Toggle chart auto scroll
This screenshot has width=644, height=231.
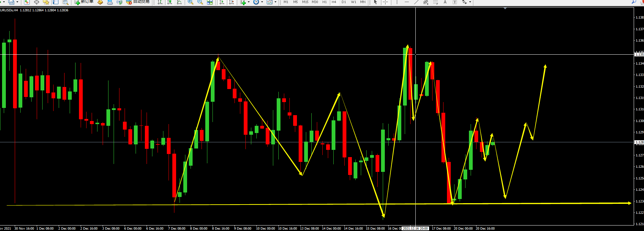222,2
